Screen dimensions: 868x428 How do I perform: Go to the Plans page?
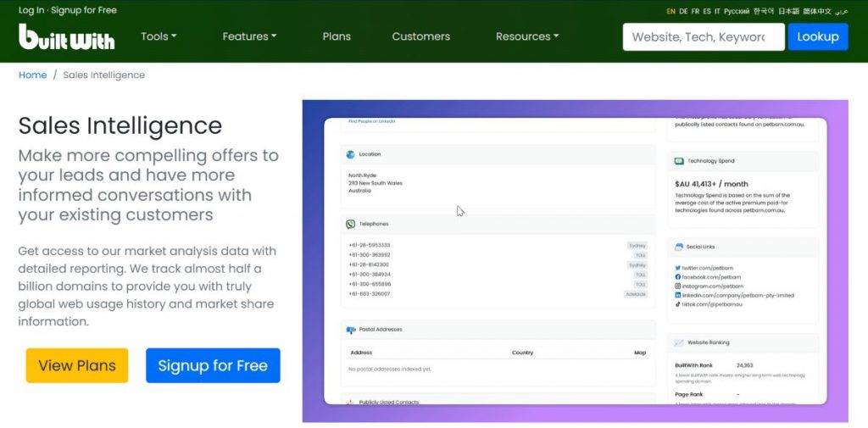point(337,36)
